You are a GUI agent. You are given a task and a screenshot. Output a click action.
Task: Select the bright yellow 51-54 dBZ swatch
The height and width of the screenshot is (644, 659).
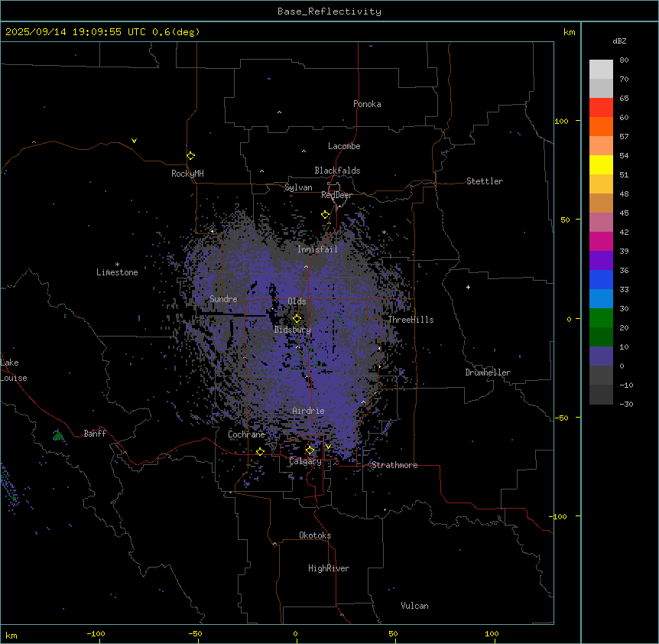(x=601, y=164)
